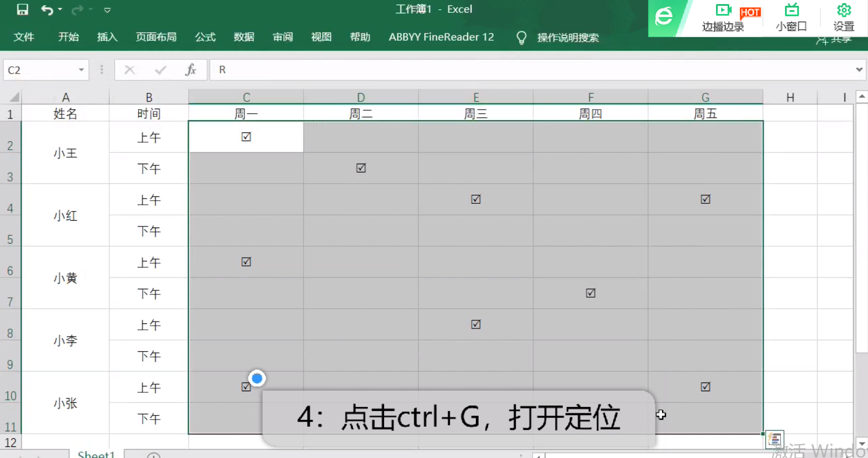
Task: Click the Sheet1 sheet tab
Action: (96, 454)
